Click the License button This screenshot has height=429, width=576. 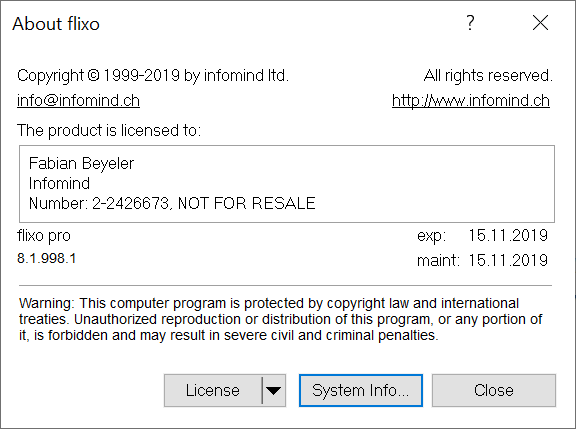pos(213,390)
